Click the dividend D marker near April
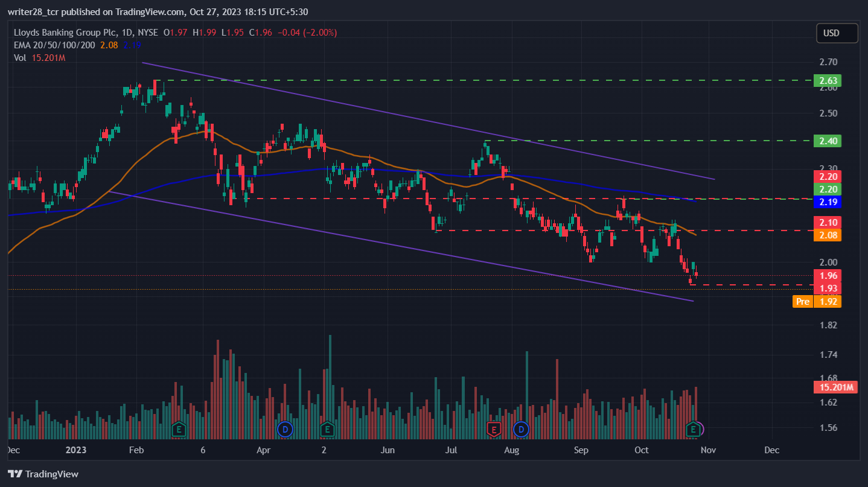 pos(284,430)
